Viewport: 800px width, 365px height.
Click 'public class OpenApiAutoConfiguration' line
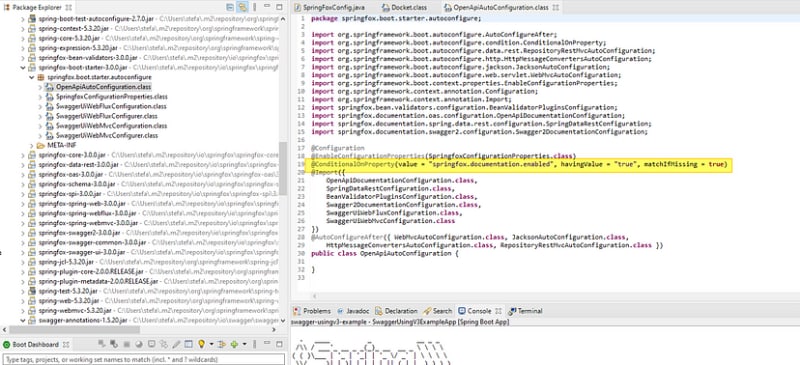pos(385,253)
